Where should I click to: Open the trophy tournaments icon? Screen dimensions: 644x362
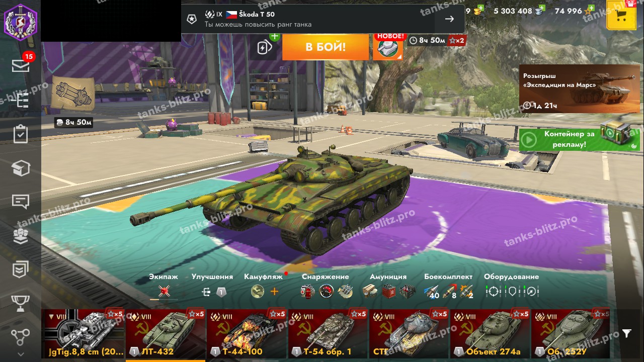pyautogui.click(x=21, y=303)
